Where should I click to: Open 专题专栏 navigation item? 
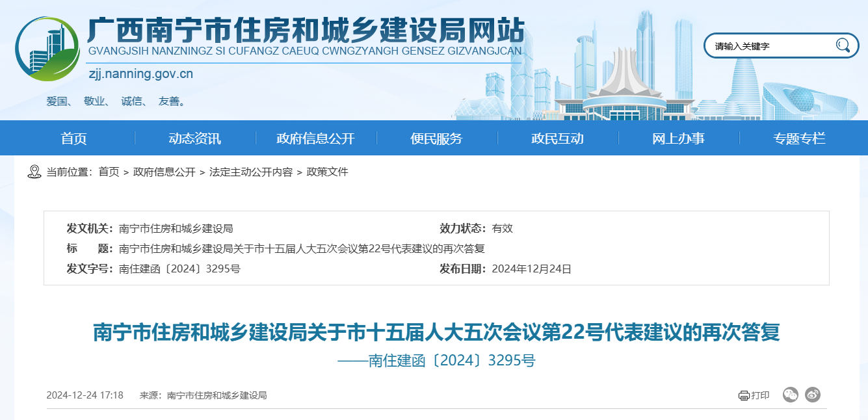[x=799, y=138]
